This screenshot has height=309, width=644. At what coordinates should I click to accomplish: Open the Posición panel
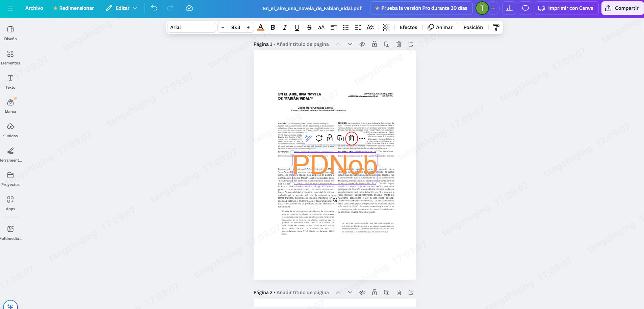pos(473,27)
